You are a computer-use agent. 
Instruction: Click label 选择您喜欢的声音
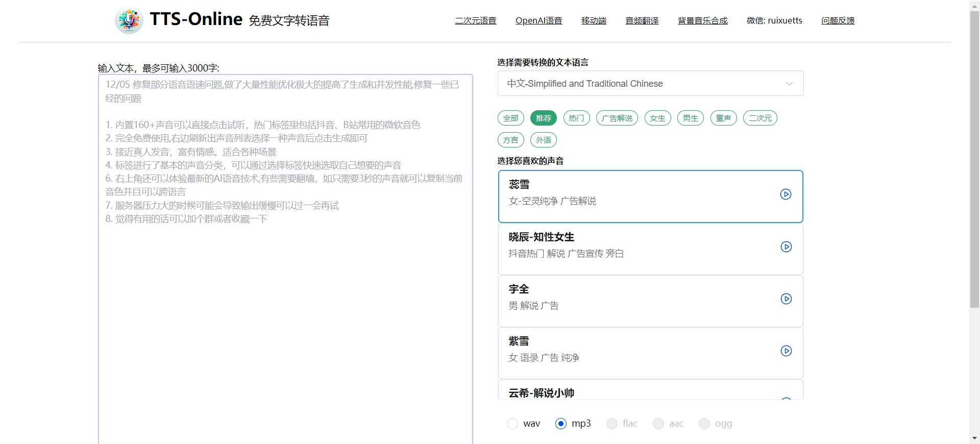[x=531, y=161]
